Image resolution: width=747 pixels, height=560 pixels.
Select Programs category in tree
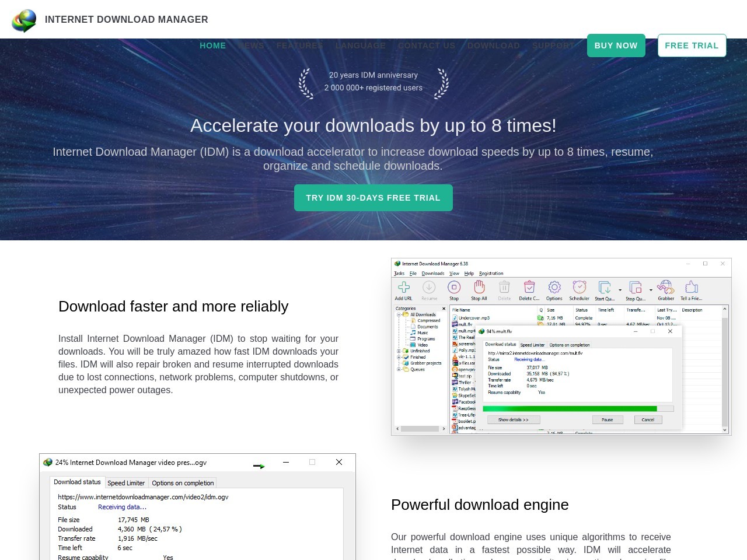point(426,339)
